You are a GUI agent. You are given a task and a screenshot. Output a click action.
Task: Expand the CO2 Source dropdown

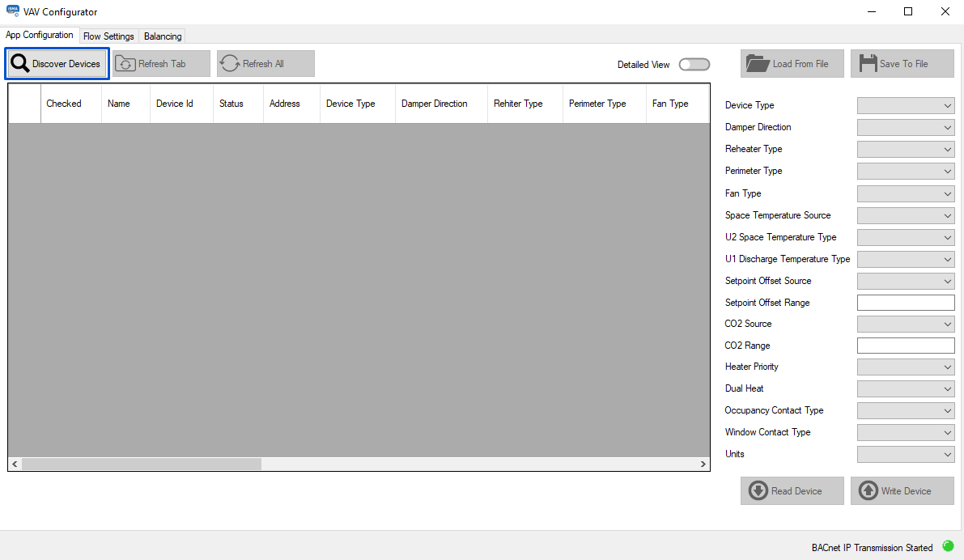click(x=906, y=323)
